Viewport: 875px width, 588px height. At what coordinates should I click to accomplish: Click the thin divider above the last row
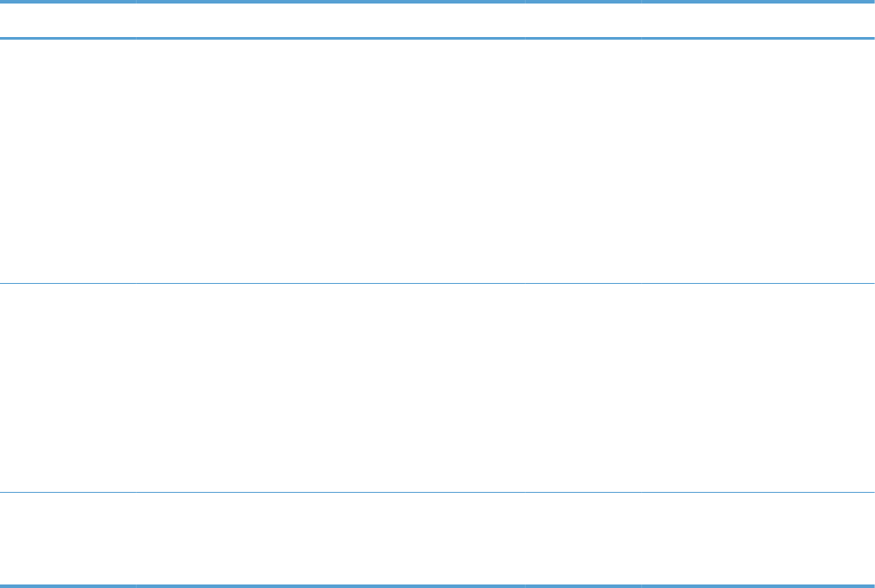tap(437, 492)
